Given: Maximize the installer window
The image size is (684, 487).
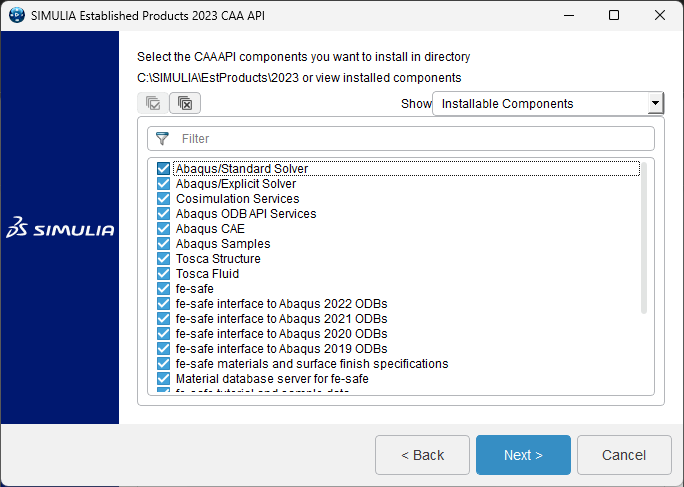Looking at the screenshot, I should [614, 15].
